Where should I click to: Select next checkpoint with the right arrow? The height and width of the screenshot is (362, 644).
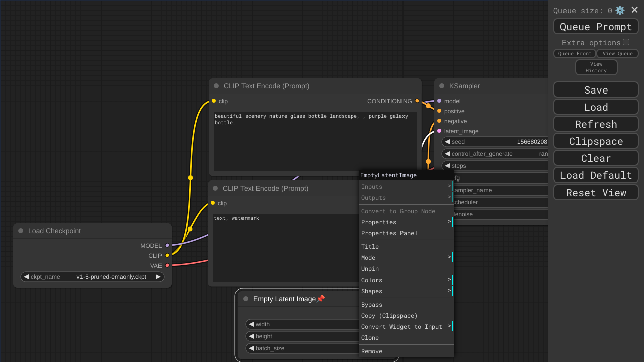(158, 277)
